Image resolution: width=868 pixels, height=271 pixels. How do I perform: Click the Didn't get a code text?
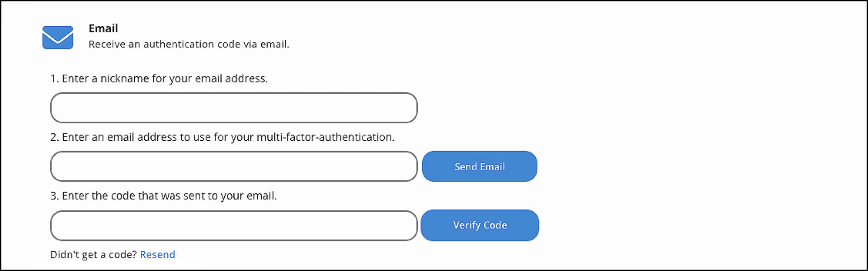tap(93, 254)
